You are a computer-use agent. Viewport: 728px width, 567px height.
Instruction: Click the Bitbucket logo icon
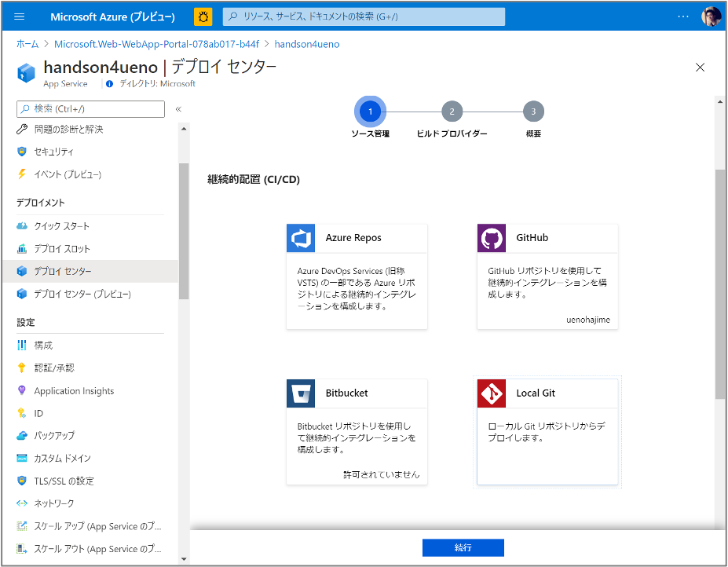click(x=301, y=393)
